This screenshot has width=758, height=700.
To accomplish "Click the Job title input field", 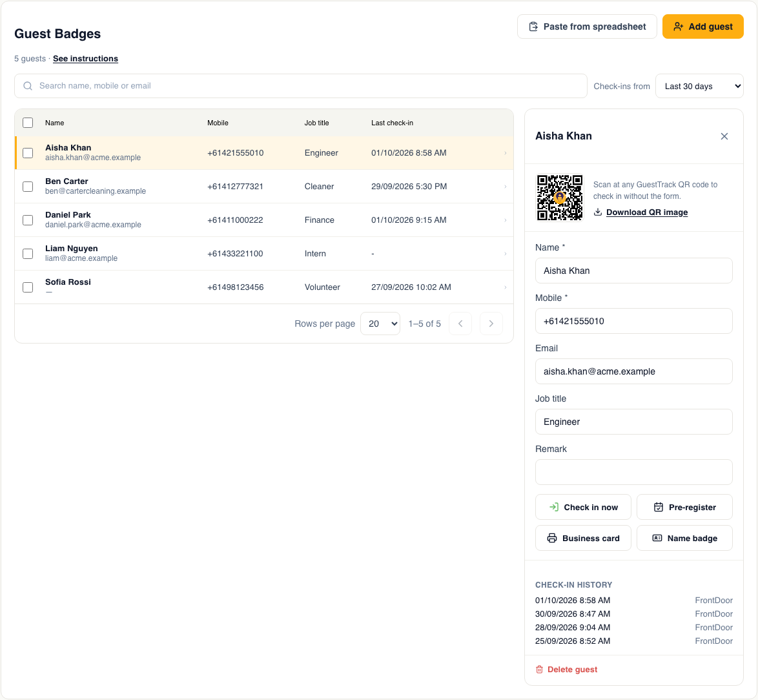I will 634,422.
